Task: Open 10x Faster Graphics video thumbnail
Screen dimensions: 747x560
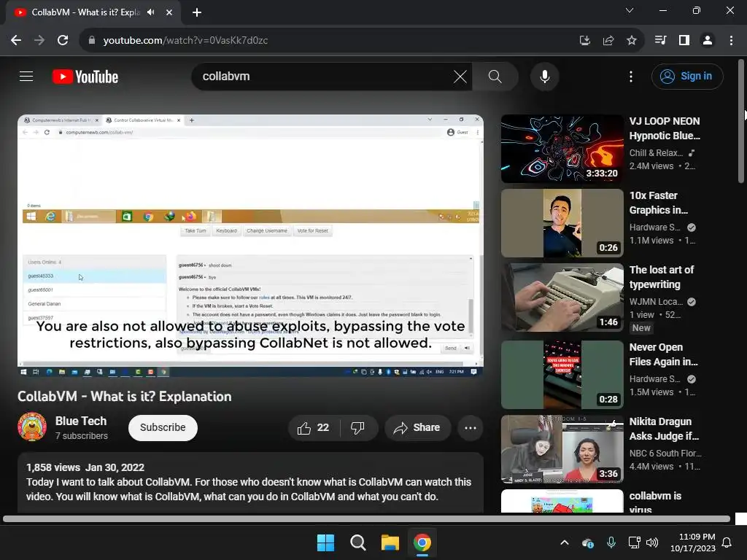Action: [562, 223]
